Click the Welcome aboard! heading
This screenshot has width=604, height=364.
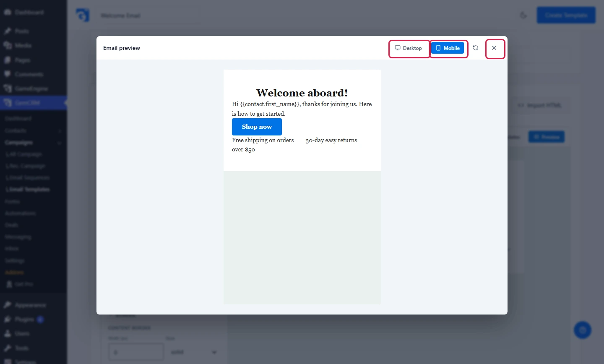pyautogui.click(x=302, y=93)
